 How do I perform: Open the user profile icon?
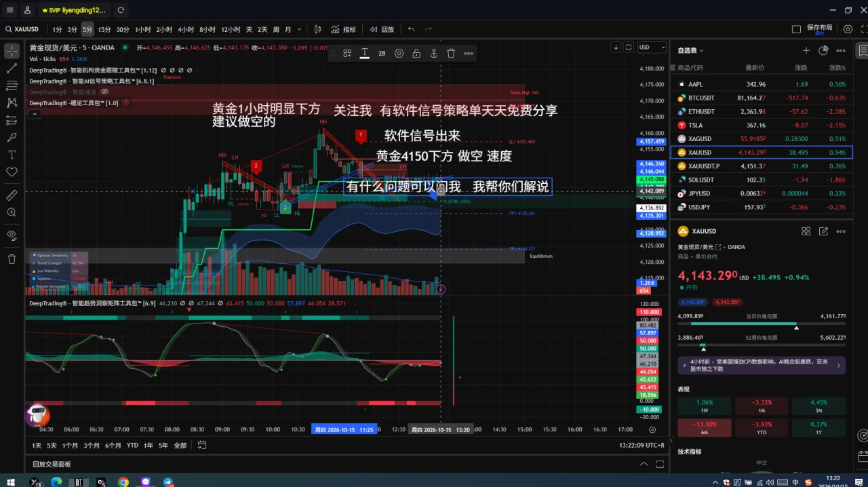[26, 10]
